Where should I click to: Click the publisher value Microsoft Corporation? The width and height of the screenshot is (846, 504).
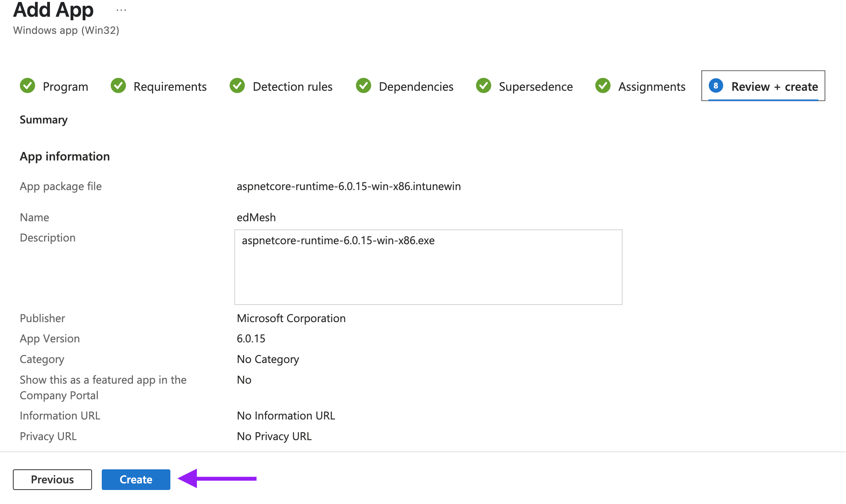tap(291, 318)
